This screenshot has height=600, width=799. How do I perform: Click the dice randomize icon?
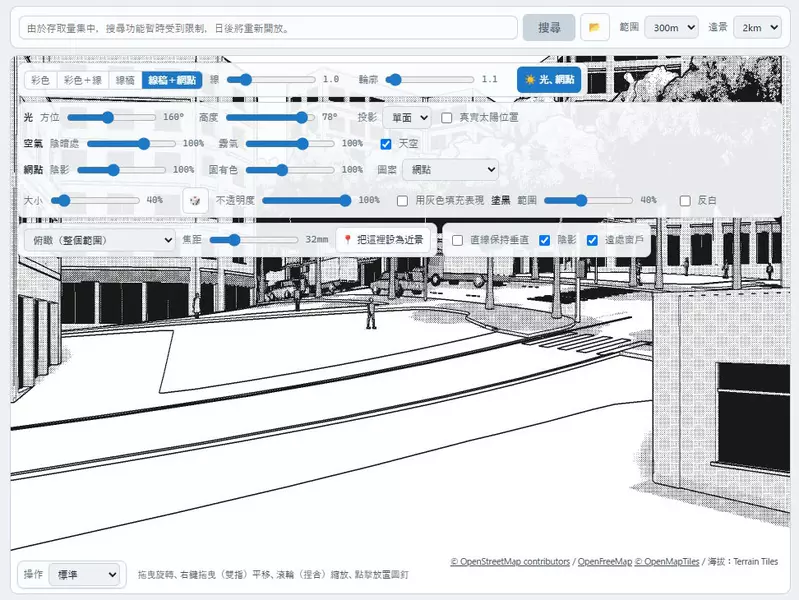coord(195,200)
